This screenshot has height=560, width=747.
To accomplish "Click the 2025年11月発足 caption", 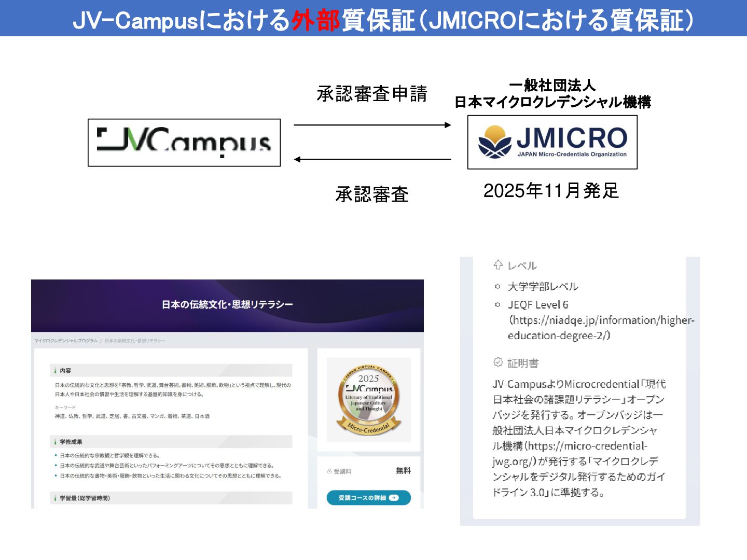I will 551,191.
